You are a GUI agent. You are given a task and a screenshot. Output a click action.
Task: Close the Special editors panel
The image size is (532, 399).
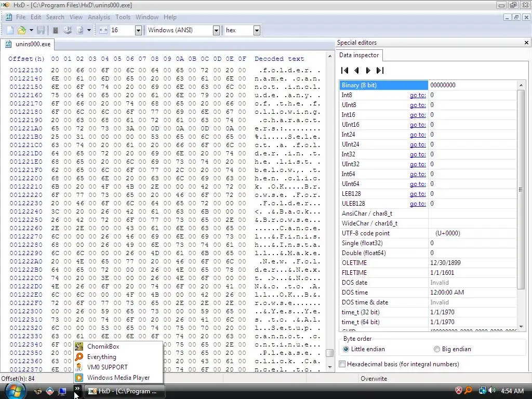click(x=526, y=43)
